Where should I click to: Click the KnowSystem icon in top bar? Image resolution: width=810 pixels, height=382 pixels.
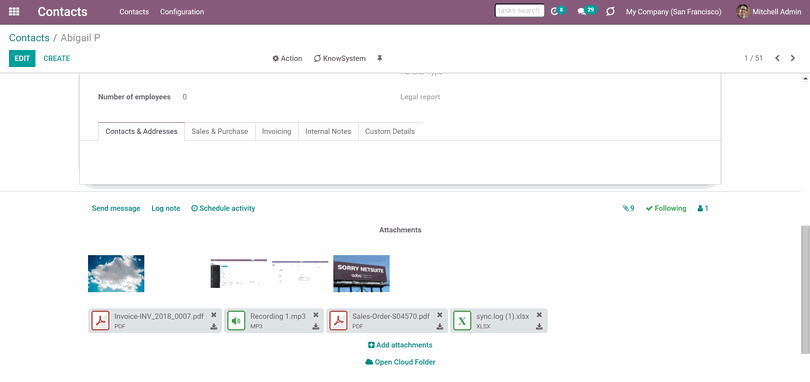[611, 11]
